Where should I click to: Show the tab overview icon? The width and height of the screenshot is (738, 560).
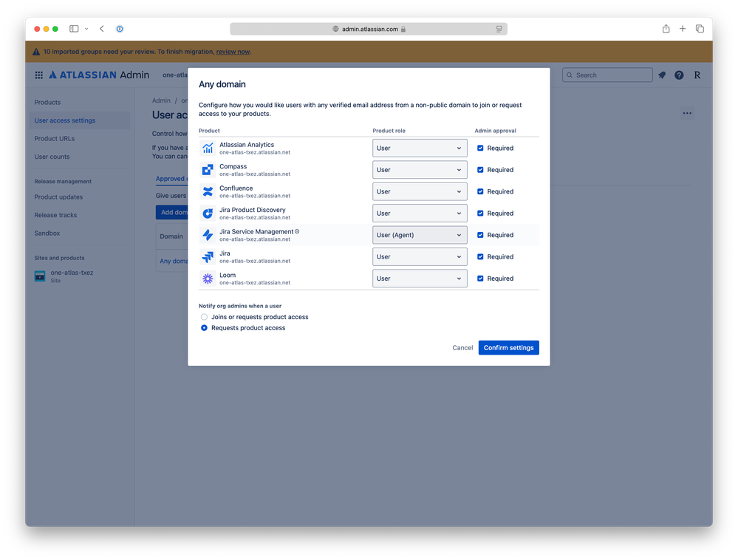click(700, 29)
